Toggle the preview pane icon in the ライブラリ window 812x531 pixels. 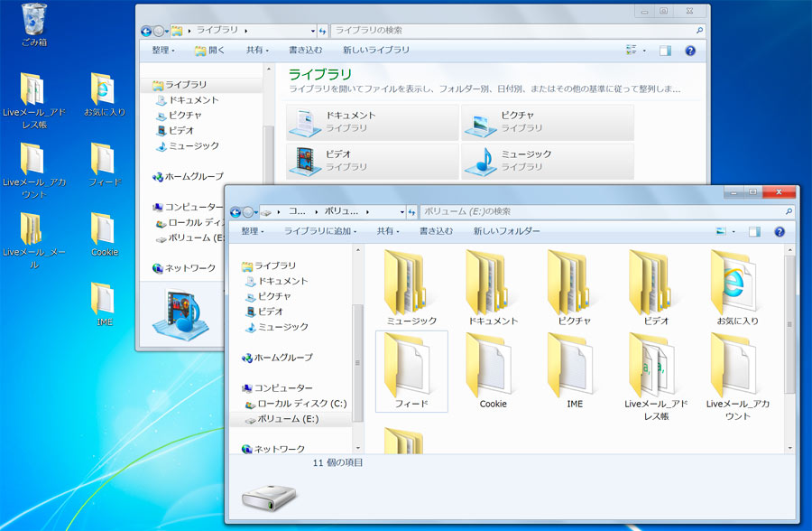(x=665, y=51)
